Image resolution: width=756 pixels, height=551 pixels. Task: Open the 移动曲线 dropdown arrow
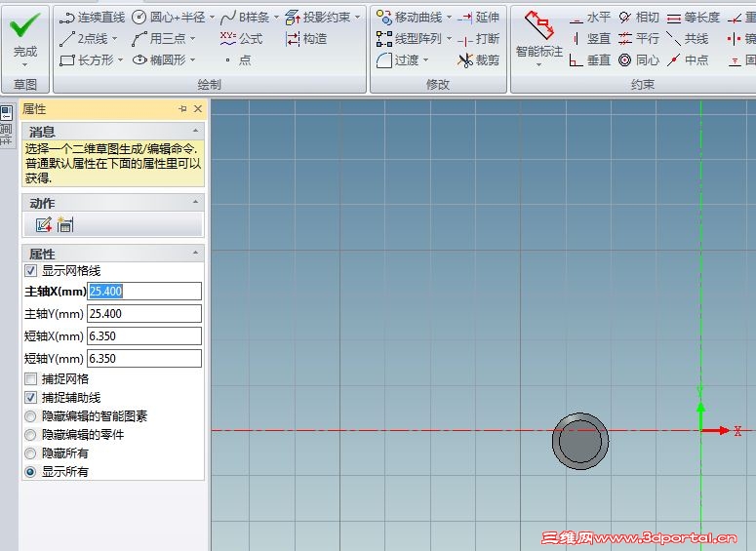click(x=450, y=18)
